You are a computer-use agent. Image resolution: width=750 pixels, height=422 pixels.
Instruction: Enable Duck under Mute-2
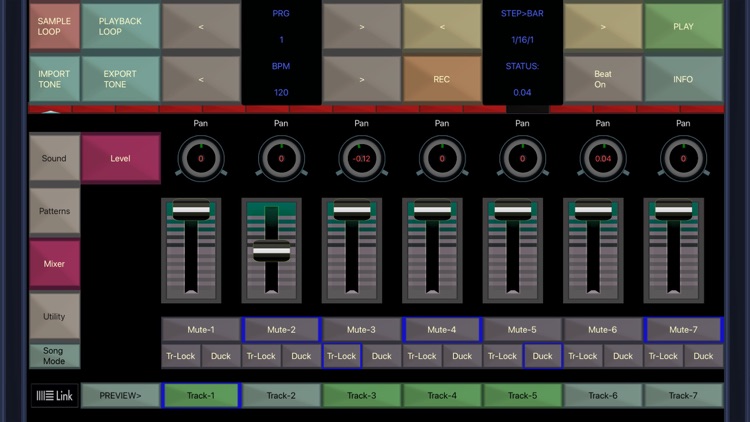coord(301,356)
